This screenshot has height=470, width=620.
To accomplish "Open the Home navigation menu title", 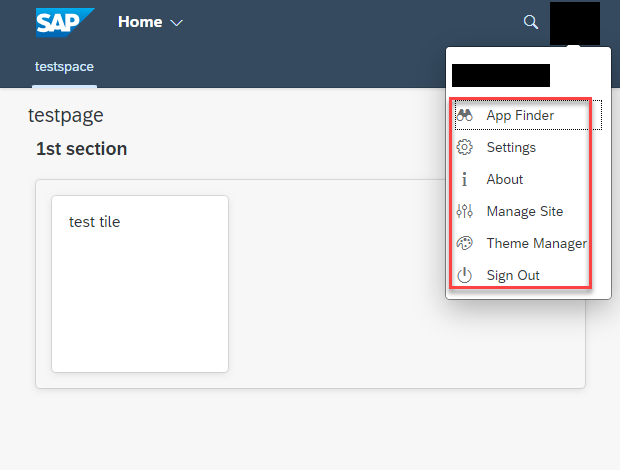I will (140, 22).
